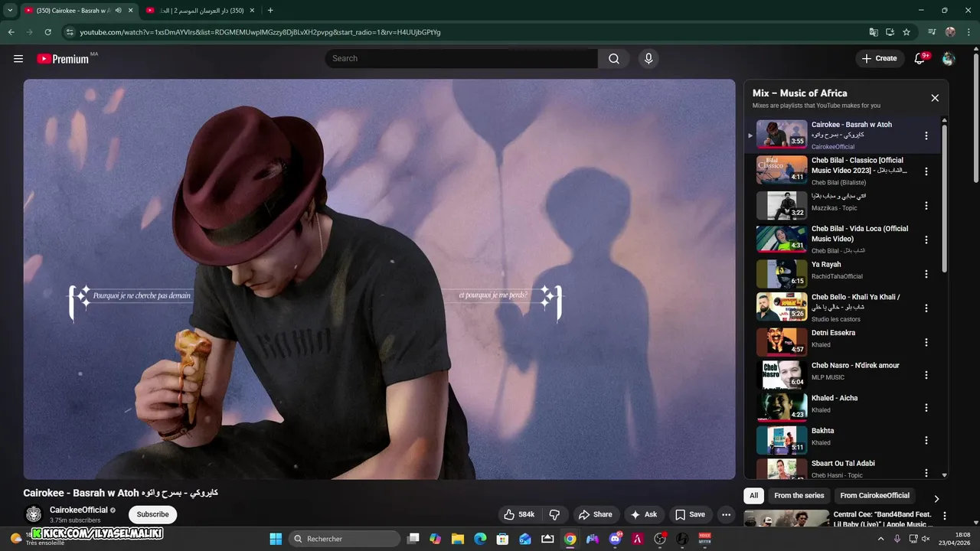Open options for Cheb Bello - Khali Ya Khali
Image resolution: width=980 pixels, height=551 pixels.
pos(926,308)
